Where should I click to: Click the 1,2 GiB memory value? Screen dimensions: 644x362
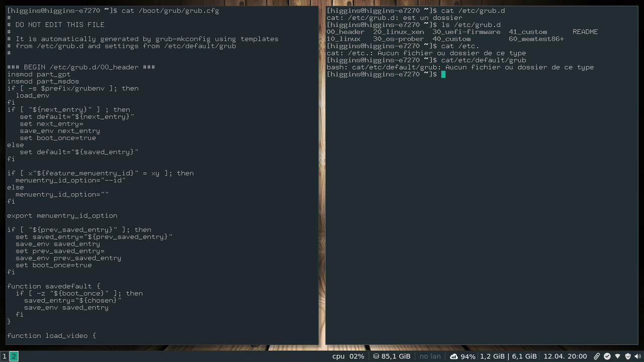click(x=493, y=356)
